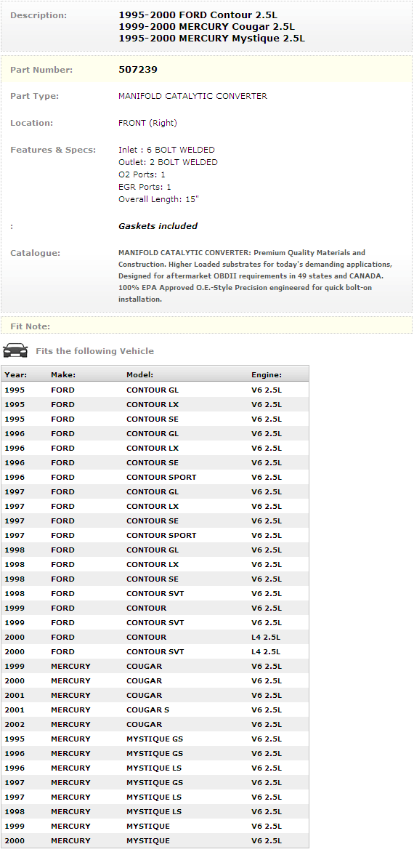Image resolution: width=414 pixels, height=868 pixels.
Task: Click the 1998 Contour SVT row
Action: pos(155,593)
